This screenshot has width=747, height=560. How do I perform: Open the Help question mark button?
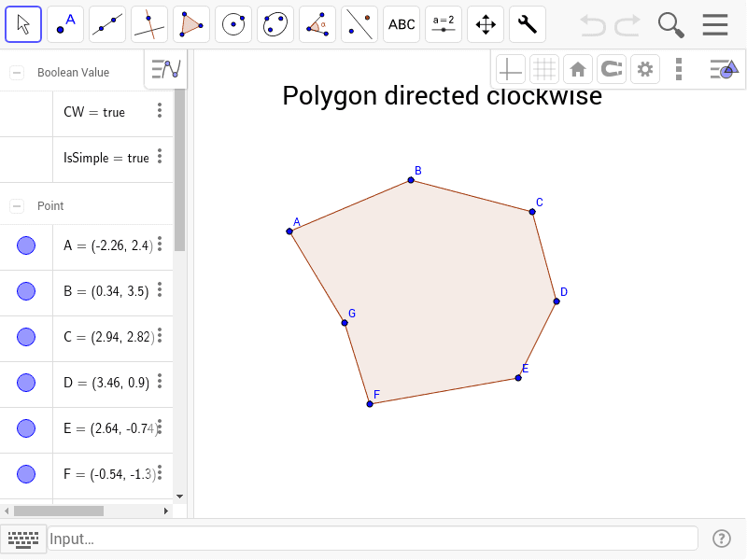click(x=722, y=539)
